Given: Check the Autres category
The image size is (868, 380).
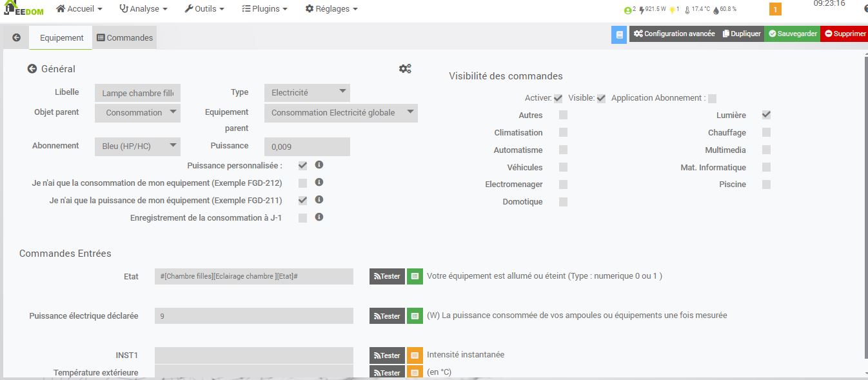Looking at the screenshot, I should point(563,115).
